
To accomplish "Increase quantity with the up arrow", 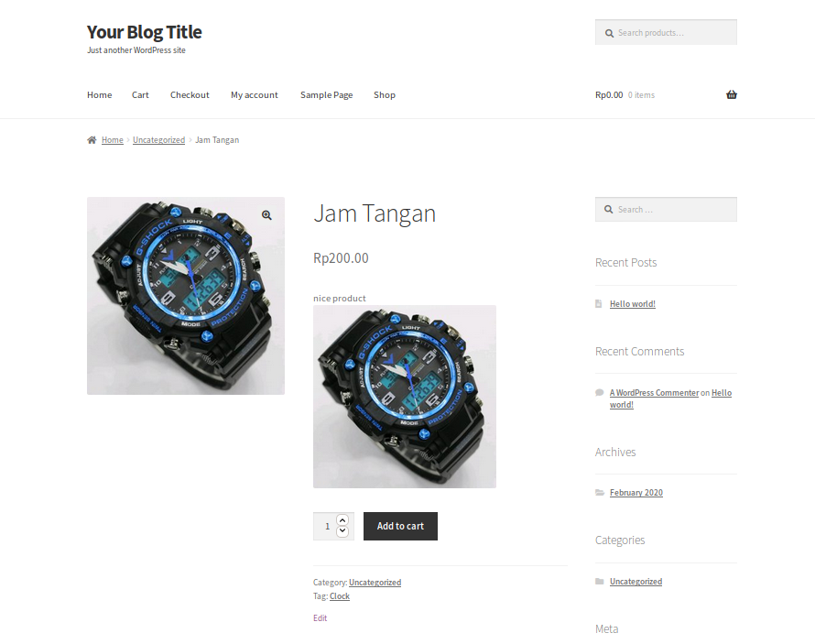I will click(342, 519).
